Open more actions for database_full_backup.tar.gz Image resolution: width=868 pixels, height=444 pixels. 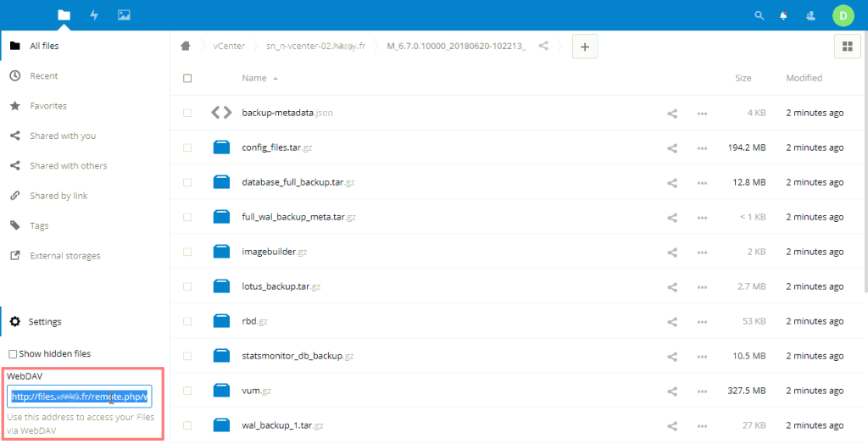click(x=702, y=183)
